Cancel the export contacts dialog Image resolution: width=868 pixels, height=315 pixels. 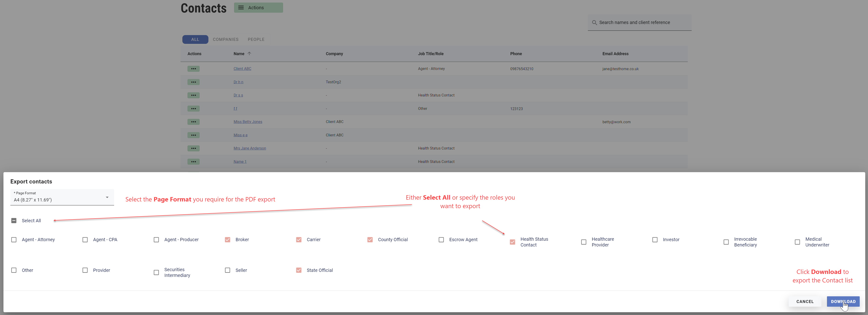pos(805,302)
